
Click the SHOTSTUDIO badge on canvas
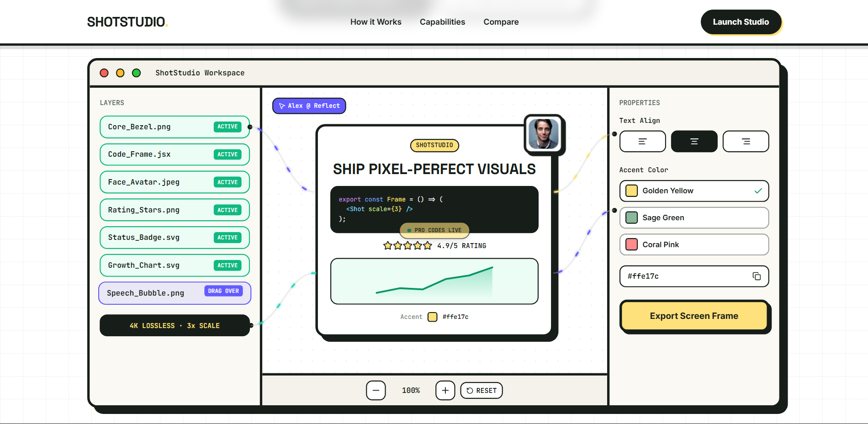[434, 145]
